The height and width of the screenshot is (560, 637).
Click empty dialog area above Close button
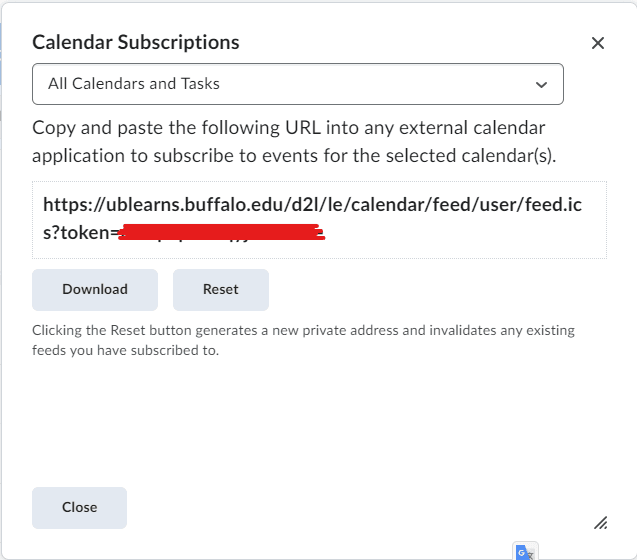(300, 430)
